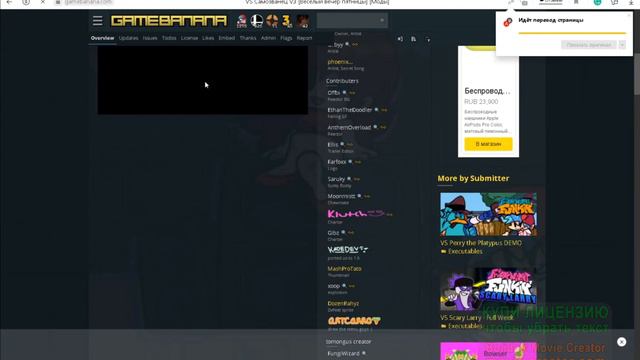Open AnthemOverload's profile link
Image resolution: width=640 pixels, height=360 pixels.
coord(349,127)
